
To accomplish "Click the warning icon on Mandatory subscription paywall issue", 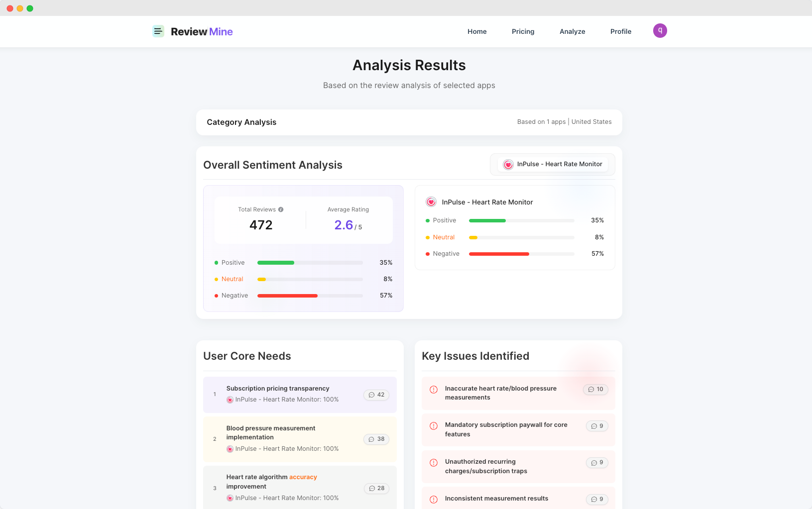I will click(x=433, y=426).
